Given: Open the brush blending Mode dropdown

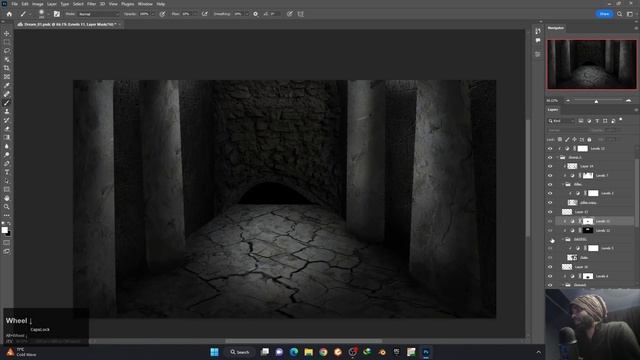Looking at the screenshot, I should (x=99, y=14).
